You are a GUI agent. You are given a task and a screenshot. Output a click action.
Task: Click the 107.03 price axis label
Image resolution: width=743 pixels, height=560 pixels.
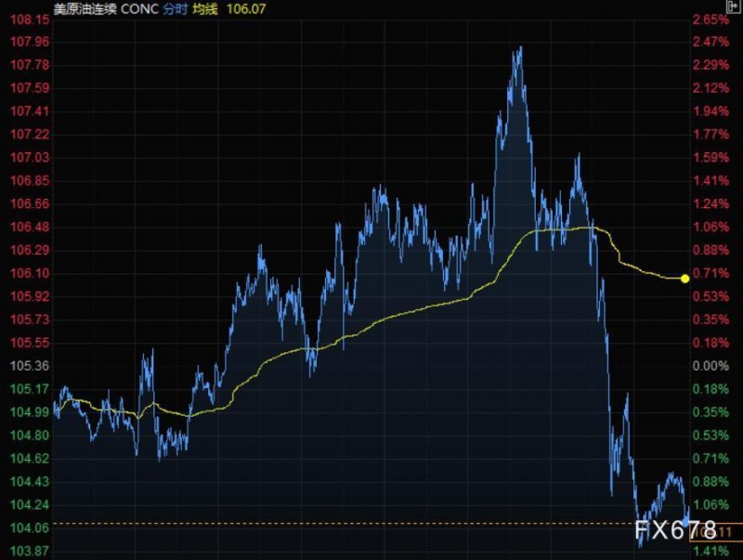[x=30, y=157]
